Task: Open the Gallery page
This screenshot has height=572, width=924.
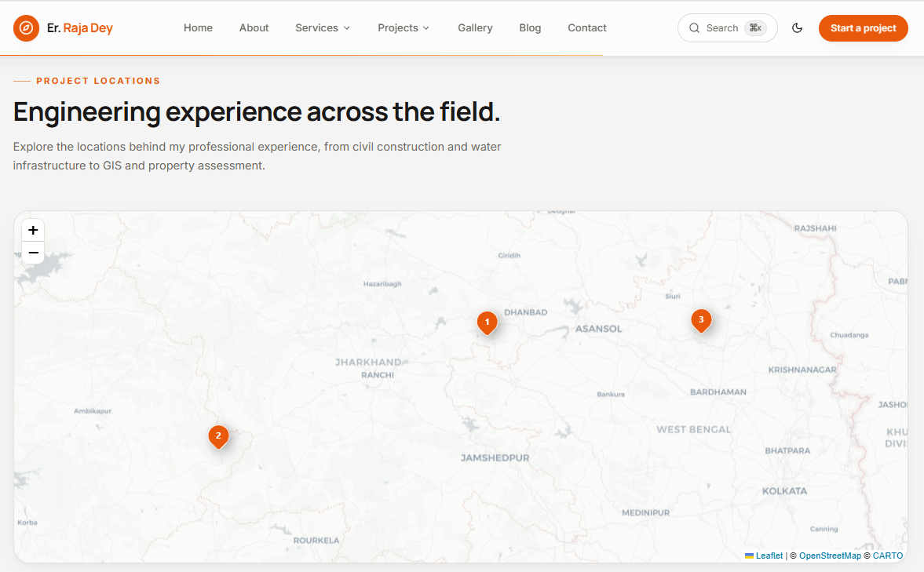Action: click(475, 27)
